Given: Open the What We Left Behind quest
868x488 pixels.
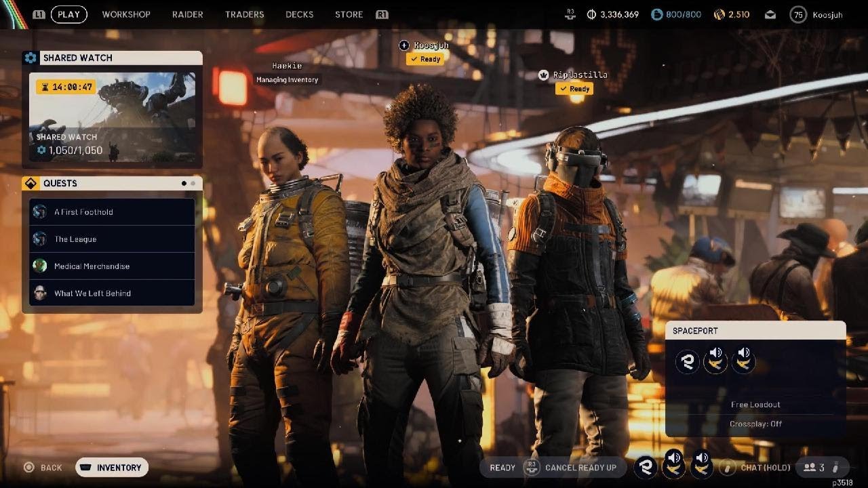Looking at the screenshot, I should pos(112,293).
